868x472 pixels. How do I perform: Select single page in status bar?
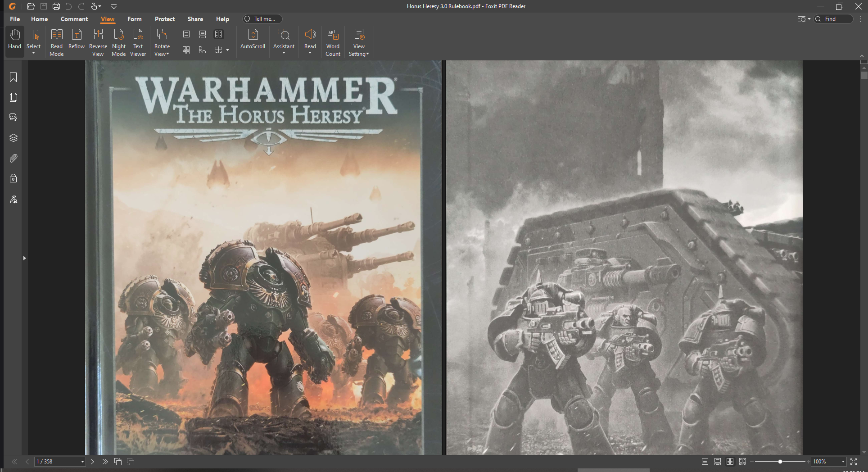tap(705, 462)
